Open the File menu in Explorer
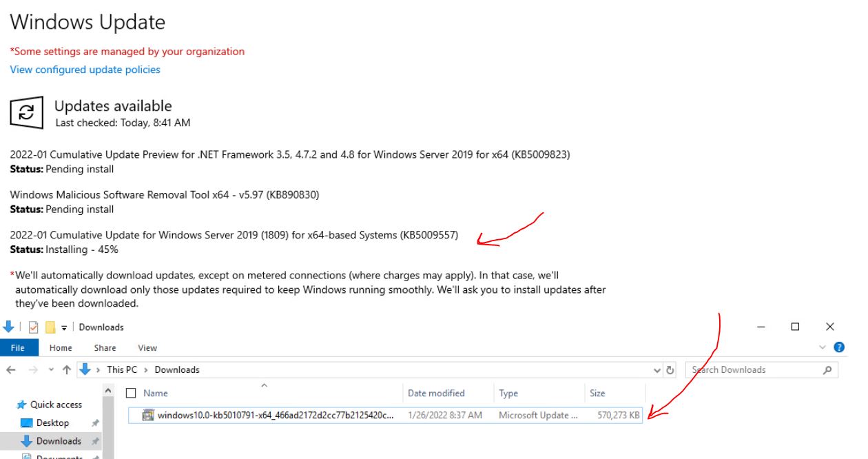Screen dimensions: 868x459 [19, 348]
